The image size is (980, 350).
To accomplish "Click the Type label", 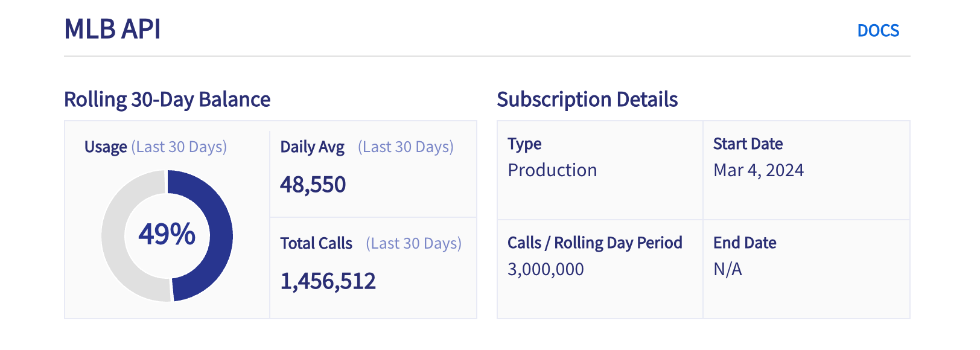I will [524, 144].
